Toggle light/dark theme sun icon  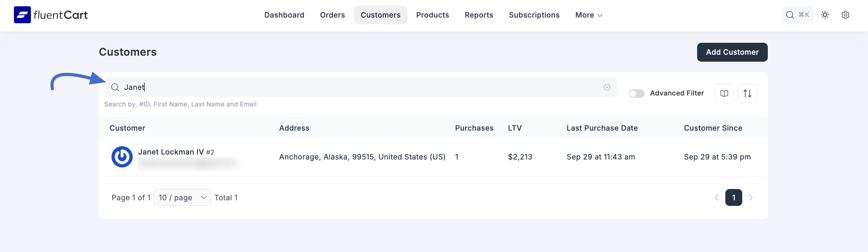[825, 15]
